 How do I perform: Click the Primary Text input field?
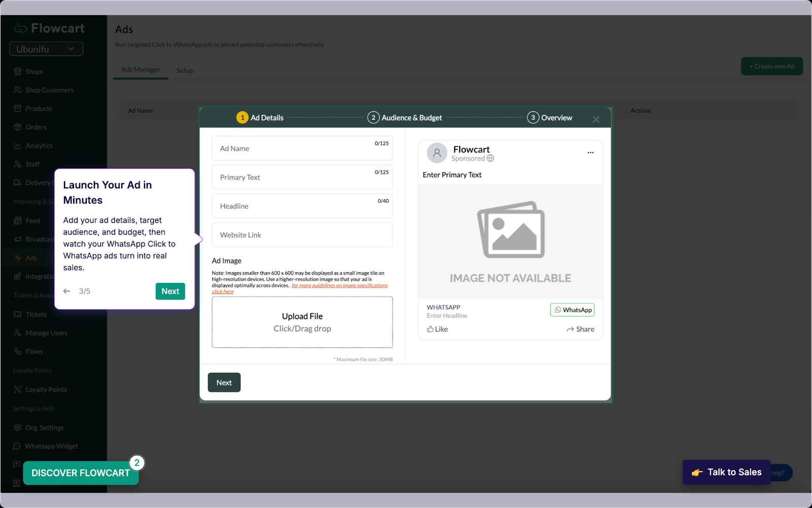tap(302, 177)
